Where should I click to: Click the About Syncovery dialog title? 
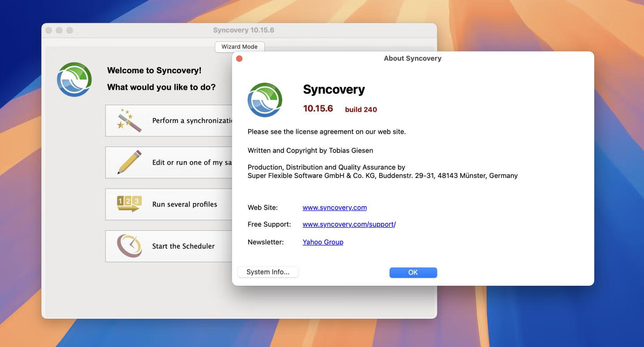412,58
